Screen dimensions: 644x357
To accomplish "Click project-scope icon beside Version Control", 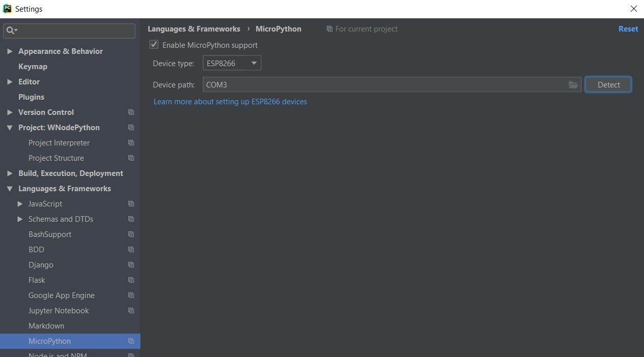I will 131,112.
